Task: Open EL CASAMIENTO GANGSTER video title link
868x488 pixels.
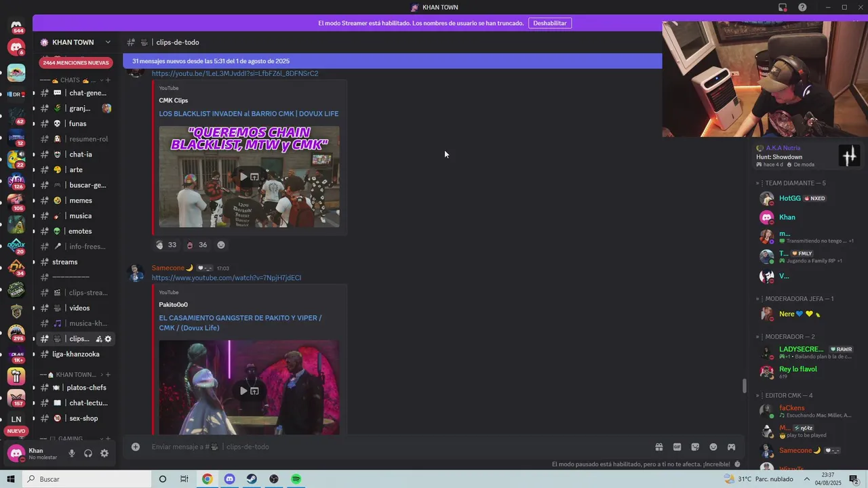Action: coord(240,323)
